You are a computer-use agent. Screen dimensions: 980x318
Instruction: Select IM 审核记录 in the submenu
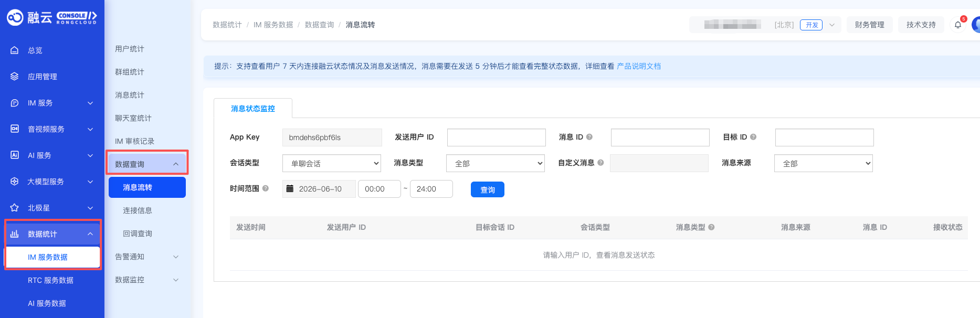[x=135, y=141]
